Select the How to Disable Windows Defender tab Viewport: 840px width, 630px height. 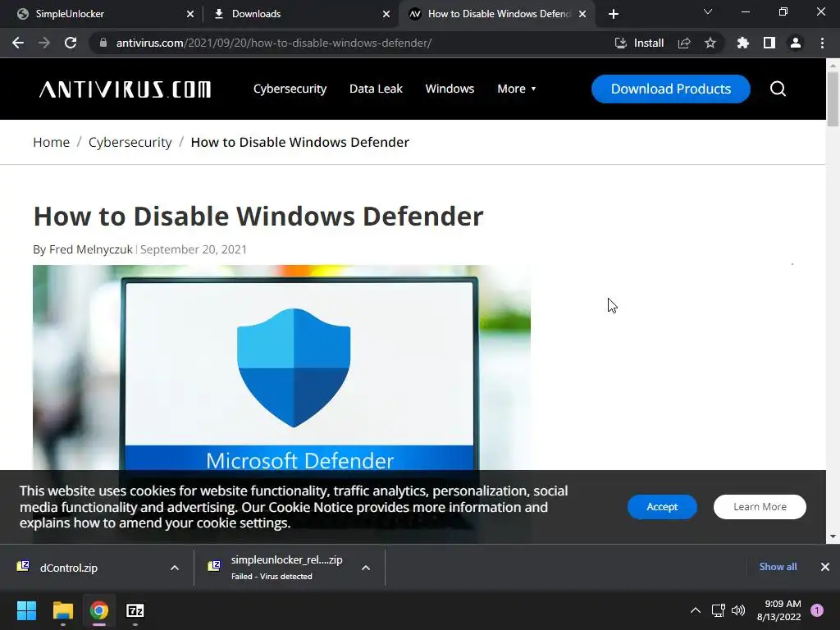point(498,14)
